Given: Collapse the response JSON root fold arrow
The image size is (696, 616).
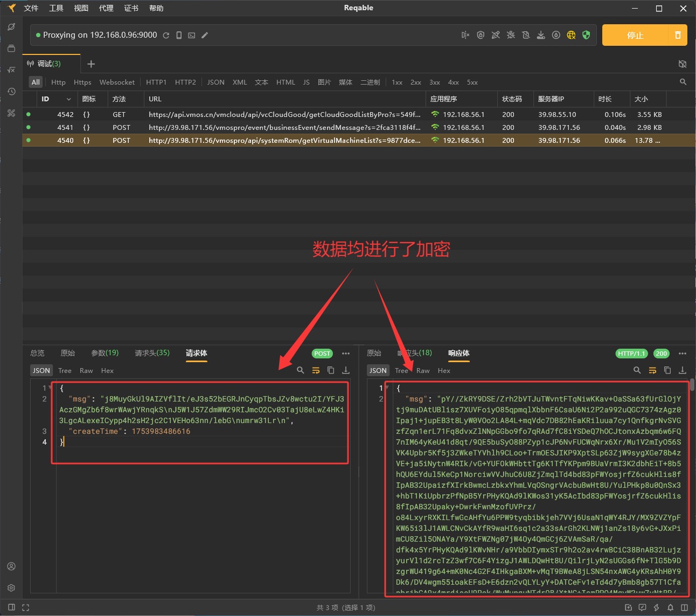Looking at the screenshot, I should 387,387.
